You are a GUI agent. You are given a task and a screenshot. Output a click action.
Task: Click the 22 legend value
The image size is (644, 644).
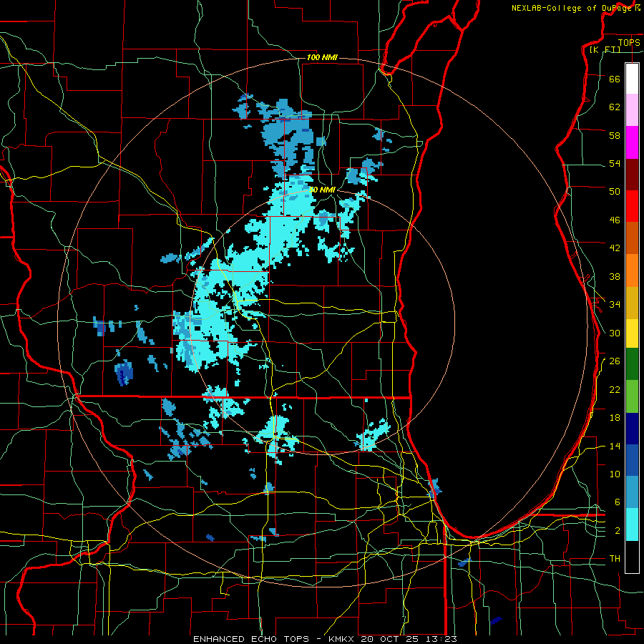coord(615,390)
